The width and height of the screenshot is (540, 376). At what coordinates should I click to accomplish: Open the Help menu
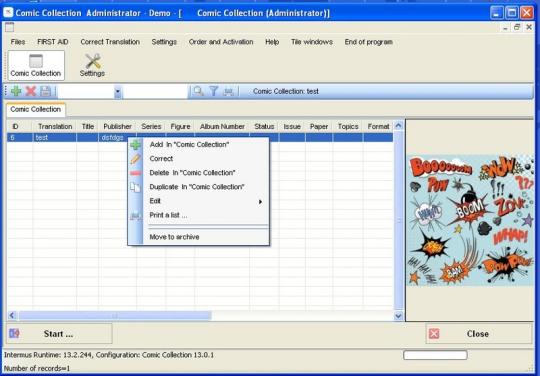(x=272, y=42)
